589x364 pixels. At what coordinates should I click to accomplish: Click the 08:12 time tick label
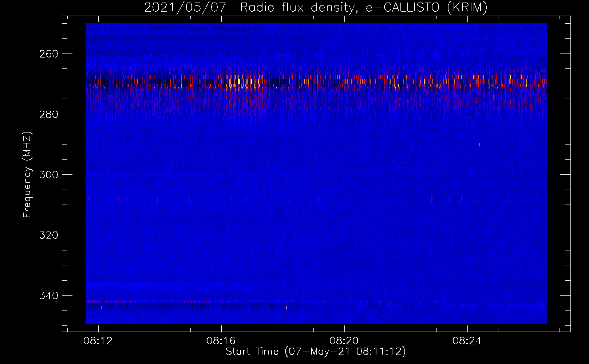coord(98,341)
